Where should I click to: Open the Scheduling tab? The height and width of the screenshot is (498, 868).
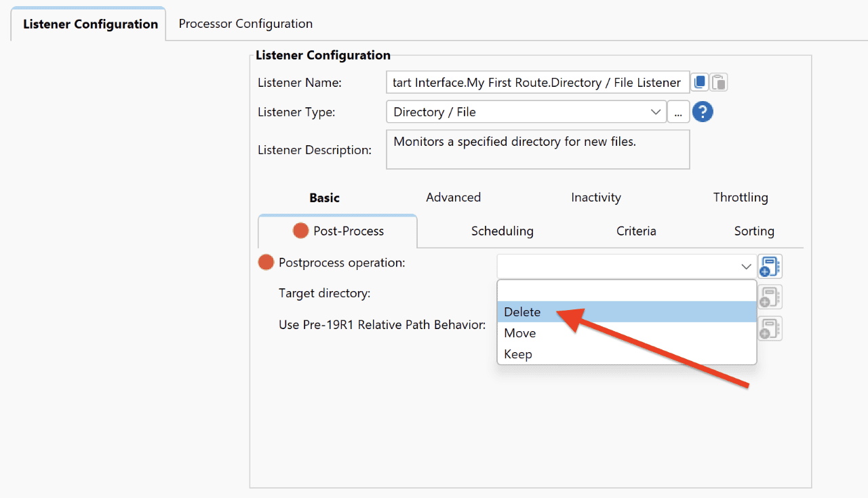coord(502,231)
